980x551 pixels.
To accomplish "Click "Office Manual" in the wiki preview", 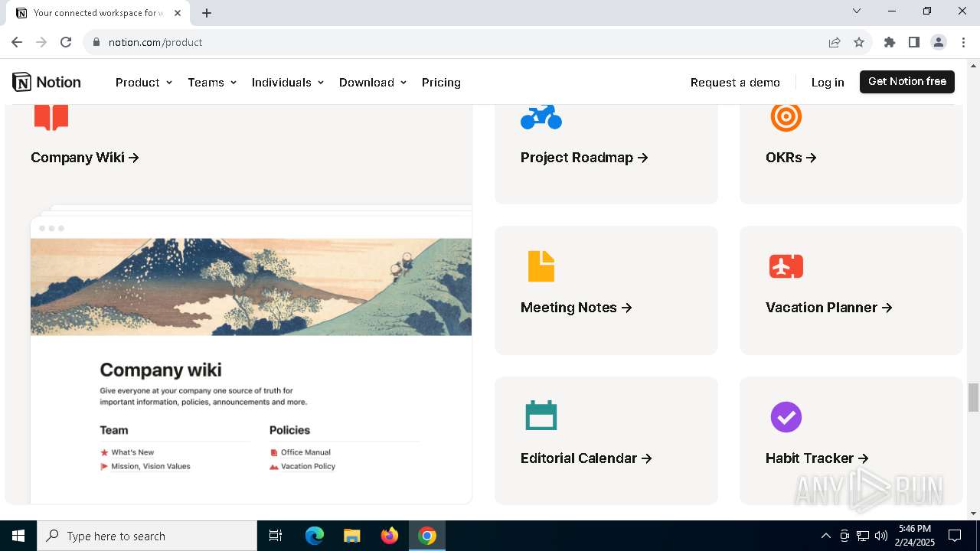I will (305, 452).
